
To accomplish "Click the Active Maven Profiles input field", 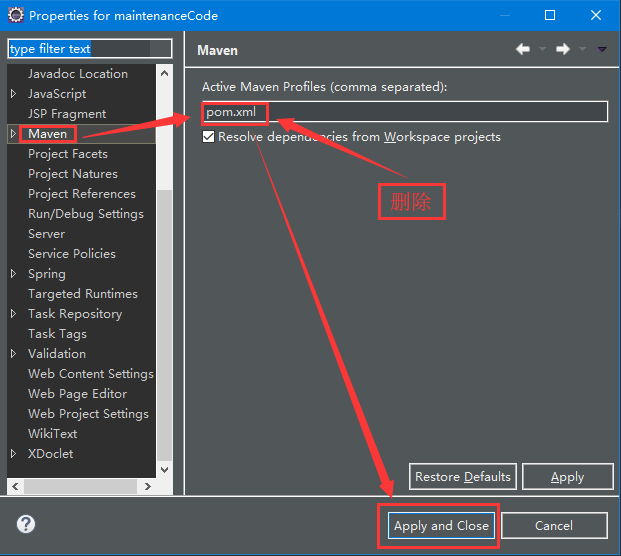I will [x=405, y=112].
